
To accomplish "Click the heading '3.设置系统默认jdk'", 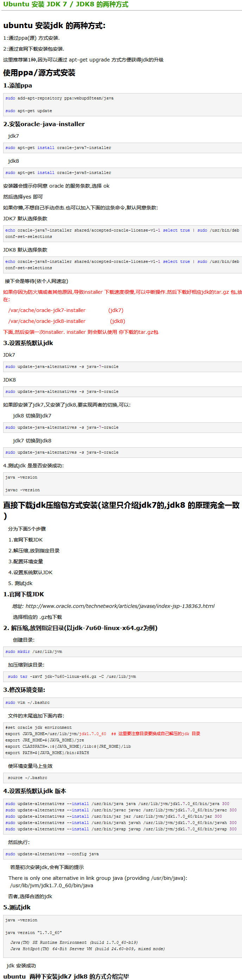I will point(28,343).
